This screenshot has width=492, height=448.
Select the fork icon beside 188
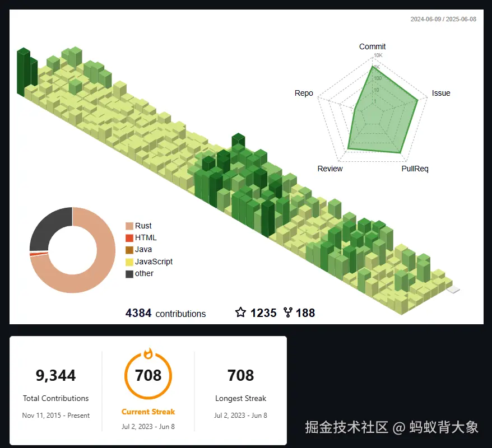coord(287,313)
